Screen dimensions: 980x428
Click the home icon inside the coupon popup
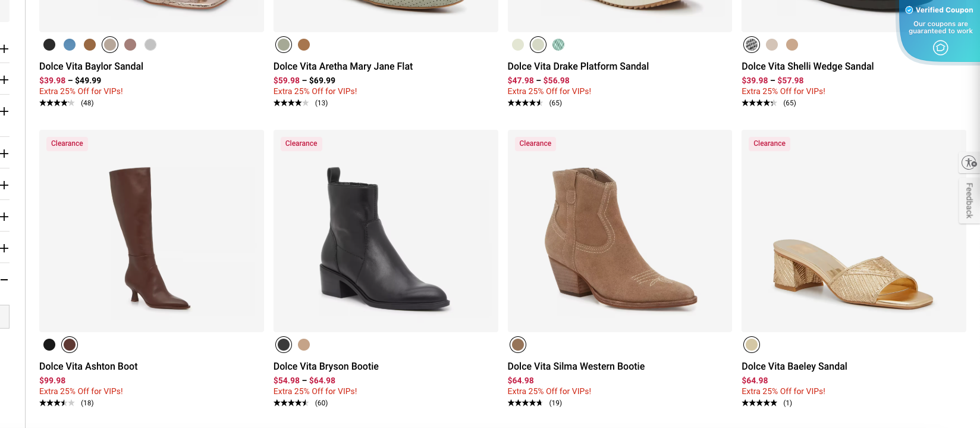click(x=940, y=48)
